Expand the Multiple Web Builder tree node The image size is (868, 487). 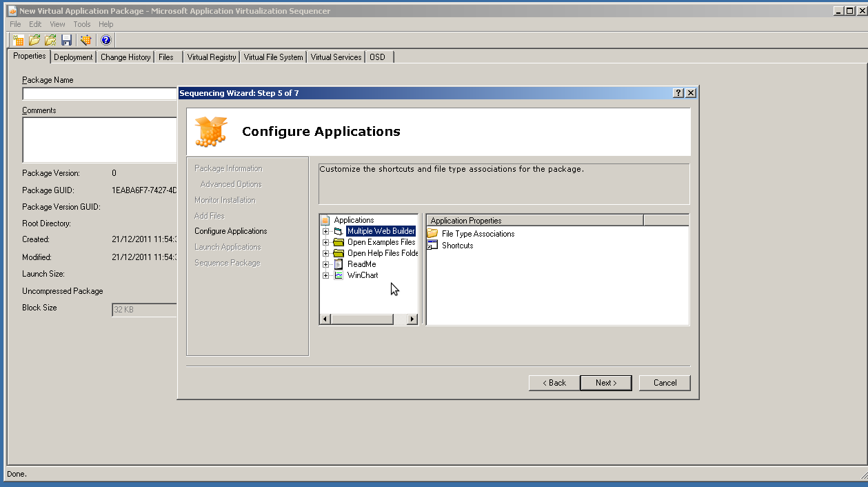pyautogui.click(x=326, y=232)
